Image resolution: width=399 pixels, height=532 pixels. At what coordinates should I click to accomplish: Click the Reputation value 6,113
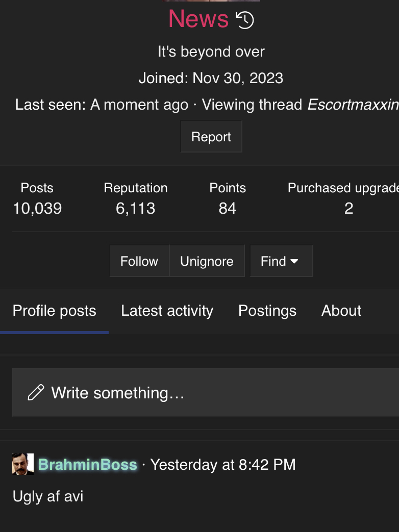[x=136, y=208]
